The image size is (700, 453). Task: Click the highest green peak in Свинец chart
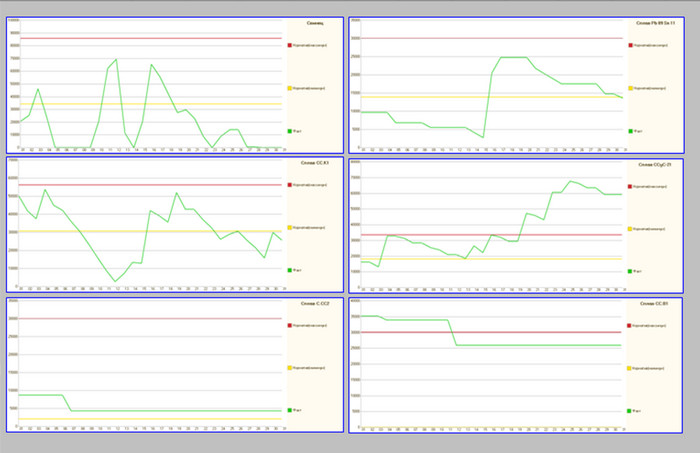point(117,59)
